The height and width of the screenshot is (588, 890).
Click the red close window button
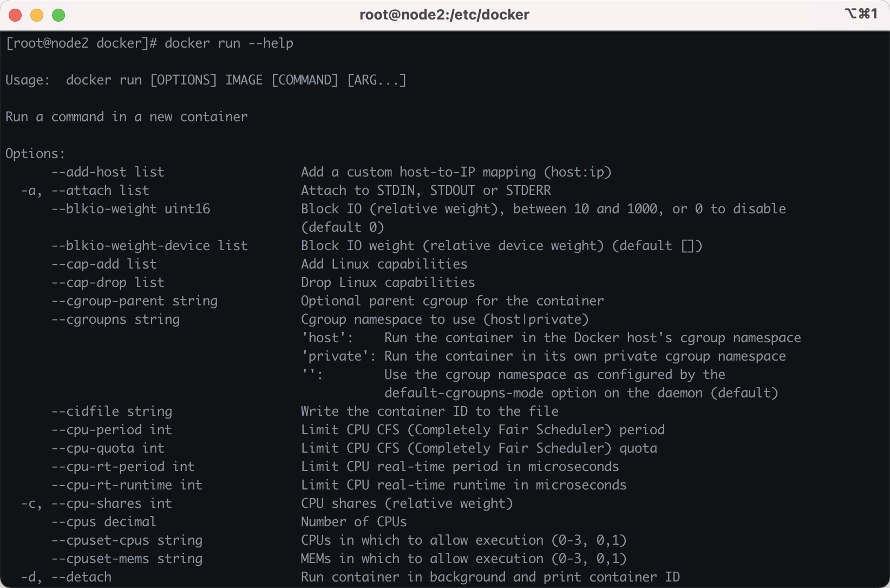pos(15,15)
